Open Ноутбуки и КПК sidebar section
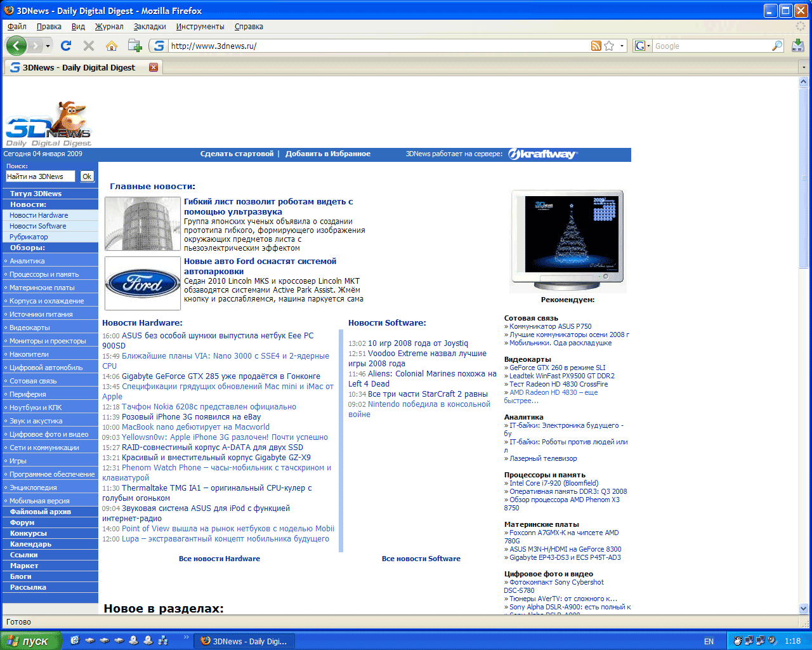812x650 pixels. click(x=36, y=408)
